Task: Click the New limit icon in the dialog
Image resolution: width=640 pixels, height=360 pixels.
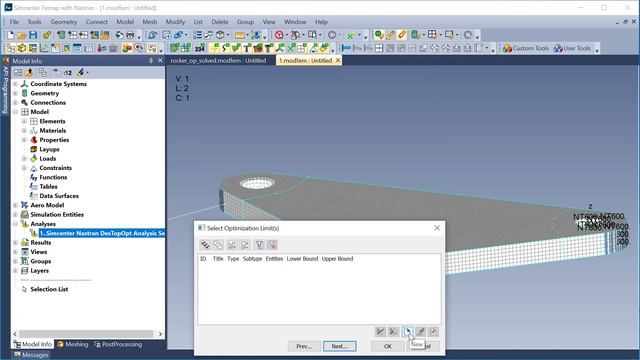Action: coord(407,331)
